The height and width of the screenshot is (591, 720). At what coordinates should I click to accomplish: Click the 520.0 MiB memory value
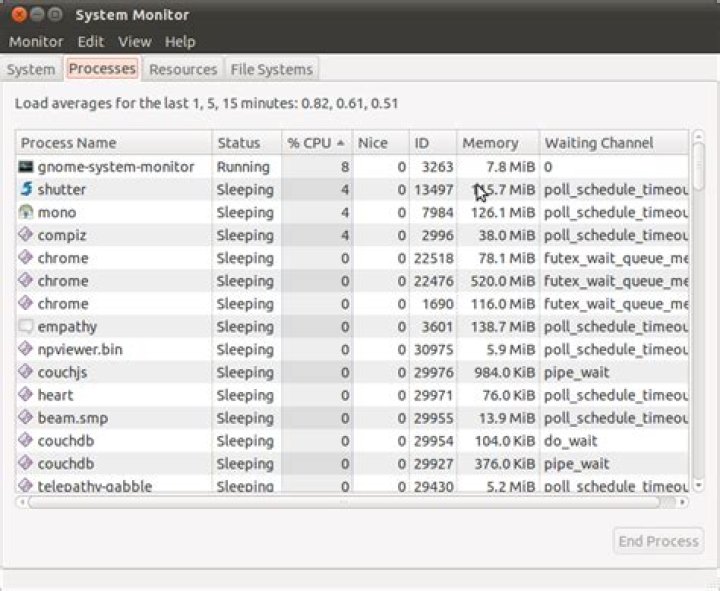coord(503,281)
